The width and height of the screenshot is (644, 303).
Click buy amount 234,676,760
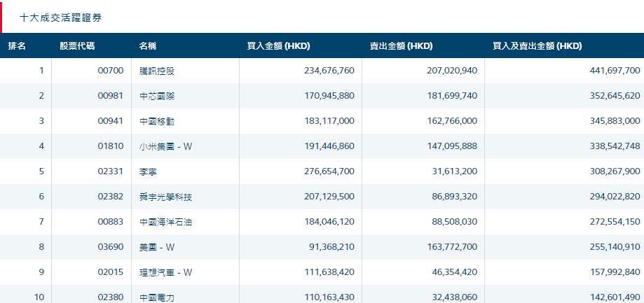point(329,71)
